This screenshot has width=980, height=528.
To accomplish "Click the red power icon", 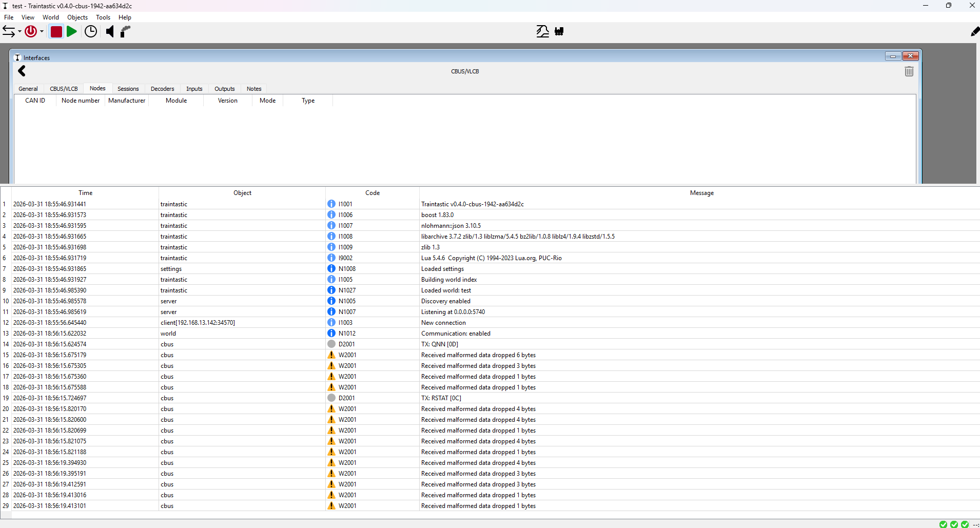I will 31,31.
